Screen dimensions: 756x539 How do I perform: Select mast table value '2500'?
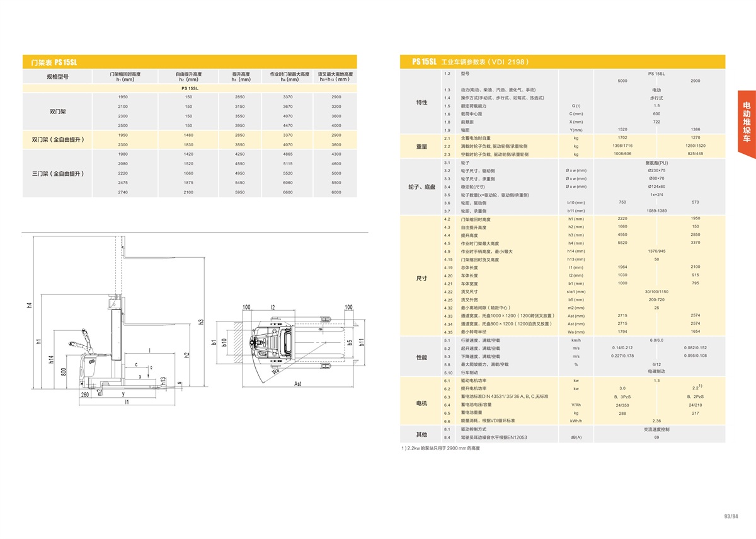[122, 125]
